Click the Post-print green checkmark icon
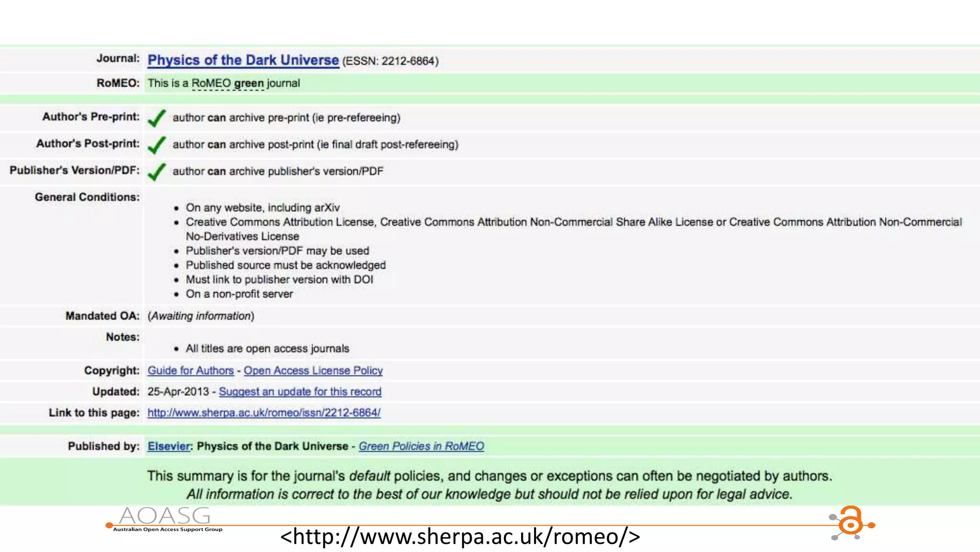This screenshot has width=980, height=552. pyautogui.click(x=156, y=145)
